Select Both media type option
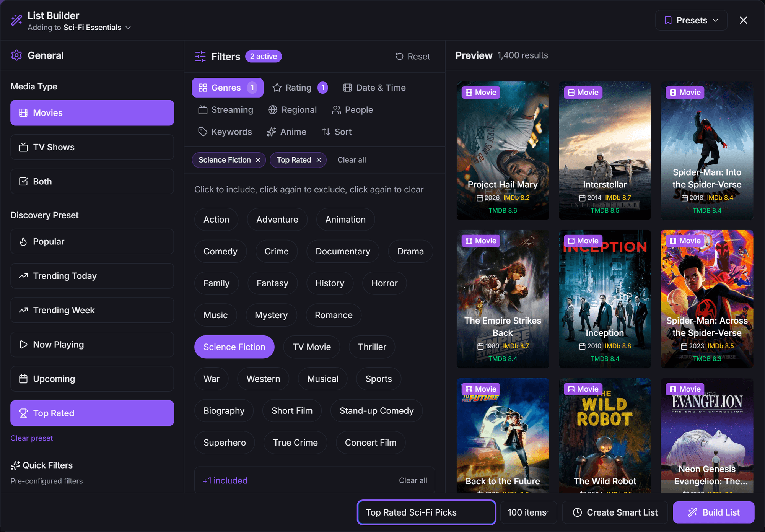 [x=92, y=182]
